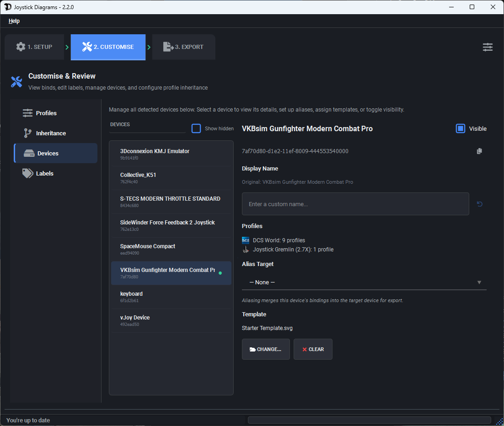The width and height of the screenshot is (504, 426).
Task: Click the Profiles sliders icon in sidebar
Action: [x=27, y=113]
